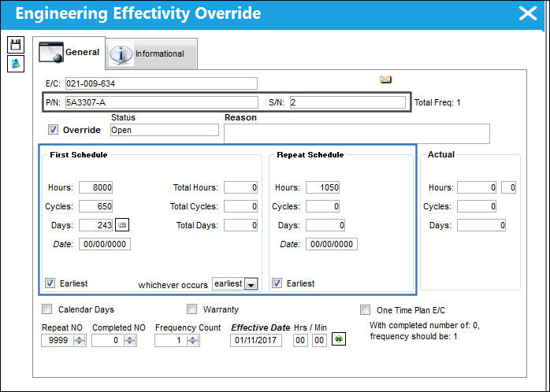Screen dimensions: 550x392
Task: Click the Frequency Count value field
Action: 171,340
